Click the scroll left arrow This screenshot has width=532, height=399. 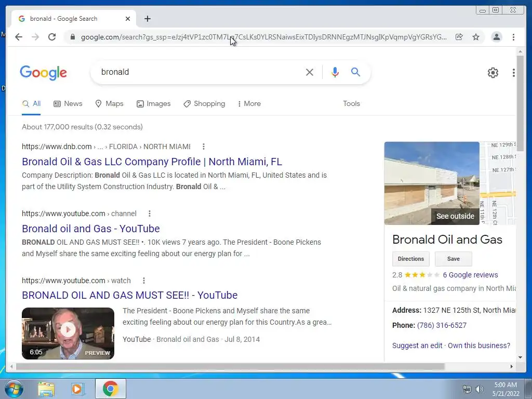point(11,366)
